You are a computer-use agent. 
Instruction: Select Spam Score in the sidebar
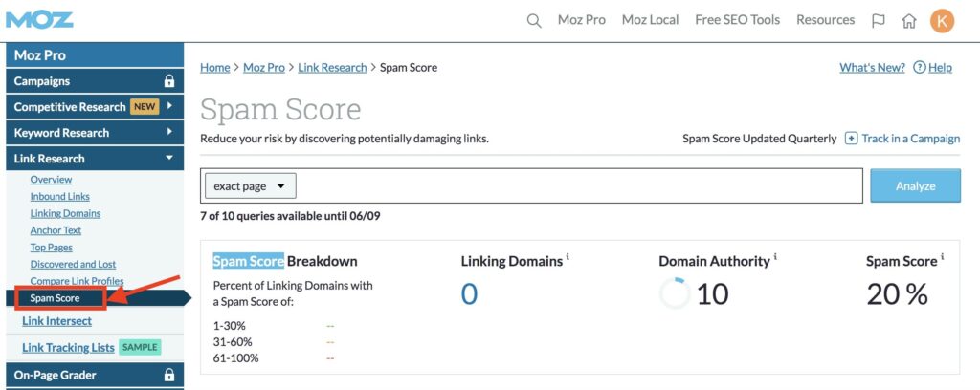coord(55,298)
